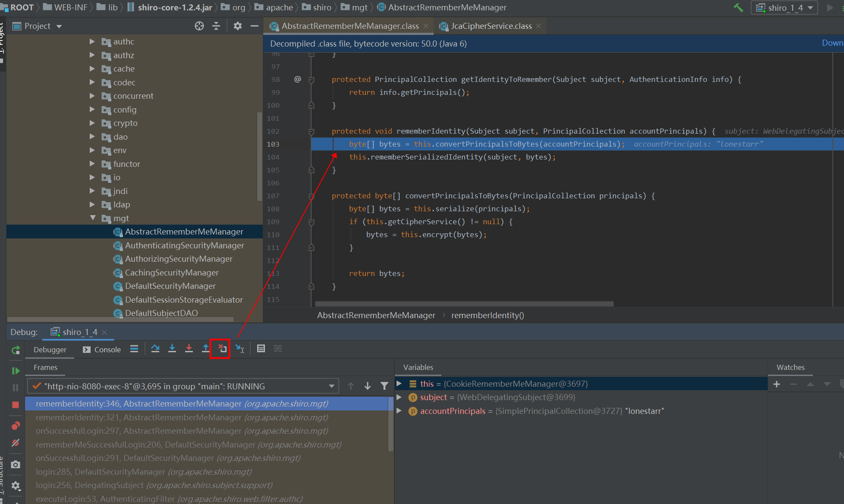
Task: Open the thread selector dropdown in Frames
Action: tap(183, 386)
